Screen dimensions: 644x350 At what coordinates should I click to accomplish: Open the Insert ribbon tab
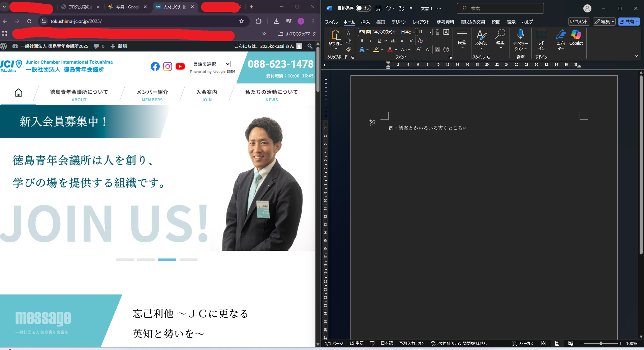click(365, 22)
